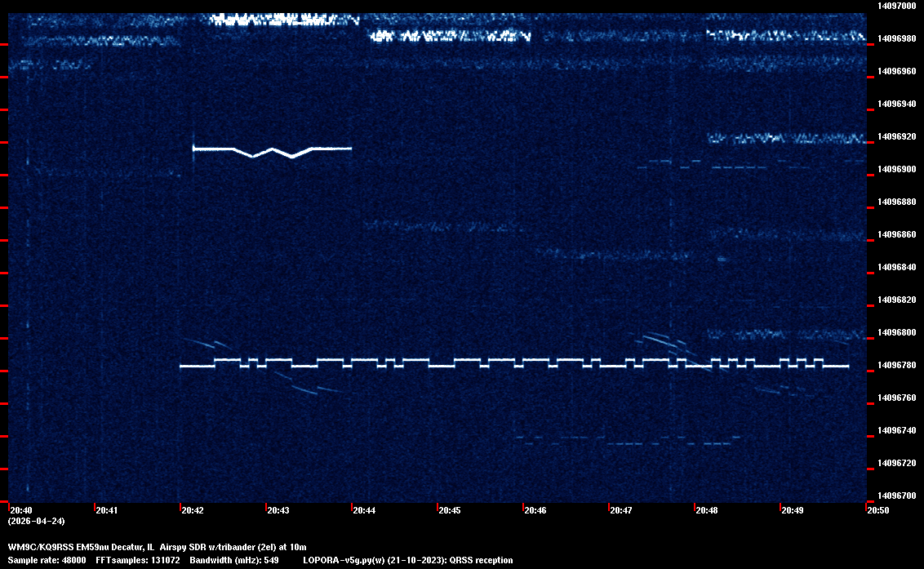Click the Bandwidth (mHz): 549 text

pos(234,560)
